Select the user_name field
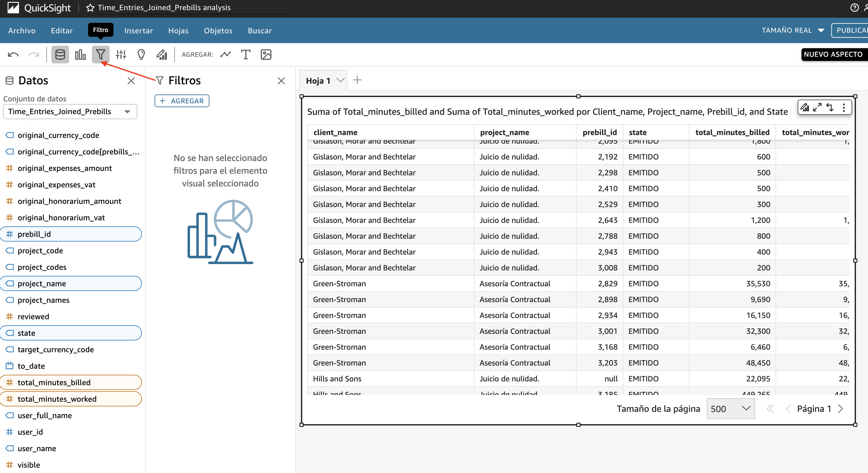This screenshot has height=473, width=868. (71, 449)
